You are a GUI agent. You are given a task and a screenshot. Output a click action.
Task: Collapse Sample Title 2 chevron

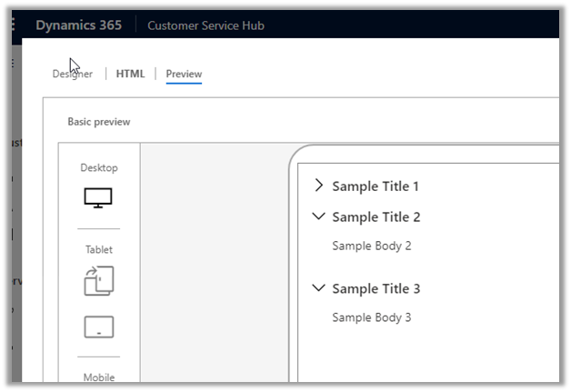pos(318,216)
